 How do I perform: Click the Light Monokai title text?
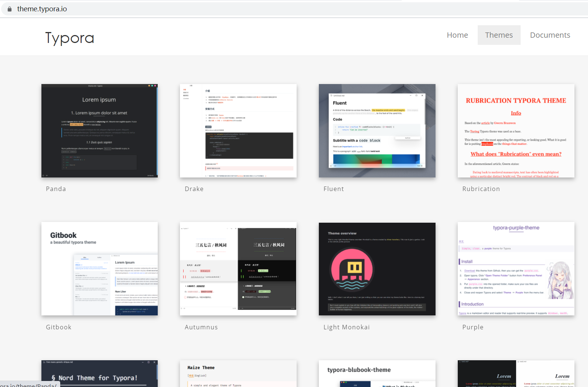[347, 327]
